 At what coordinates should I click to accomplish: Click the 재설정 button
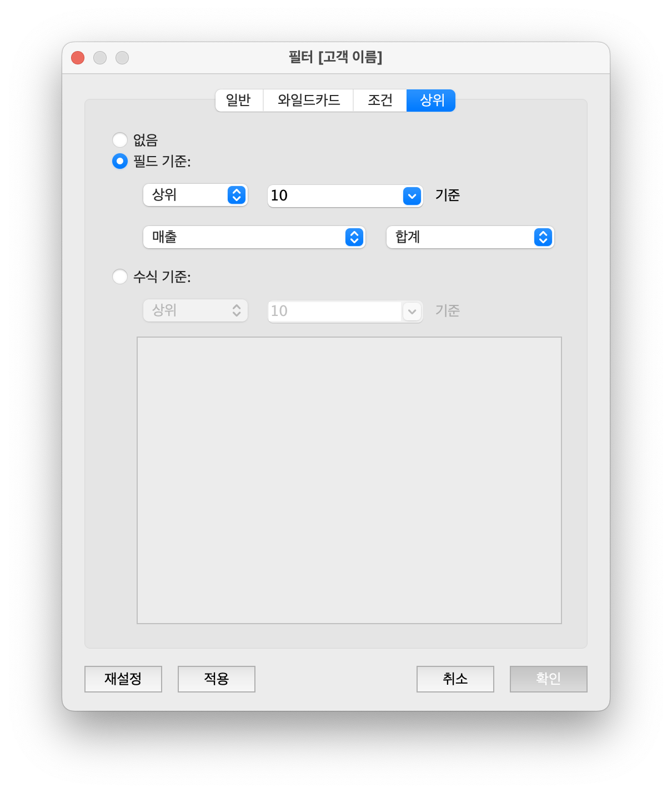pos(123,679)
